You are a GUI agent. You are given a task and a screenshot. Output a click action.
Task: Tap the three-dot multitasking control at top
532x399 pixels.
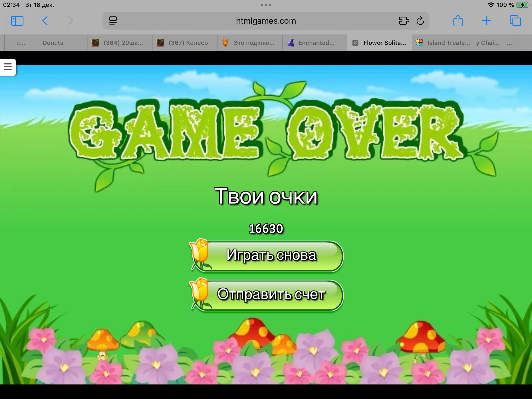point(266,5)
